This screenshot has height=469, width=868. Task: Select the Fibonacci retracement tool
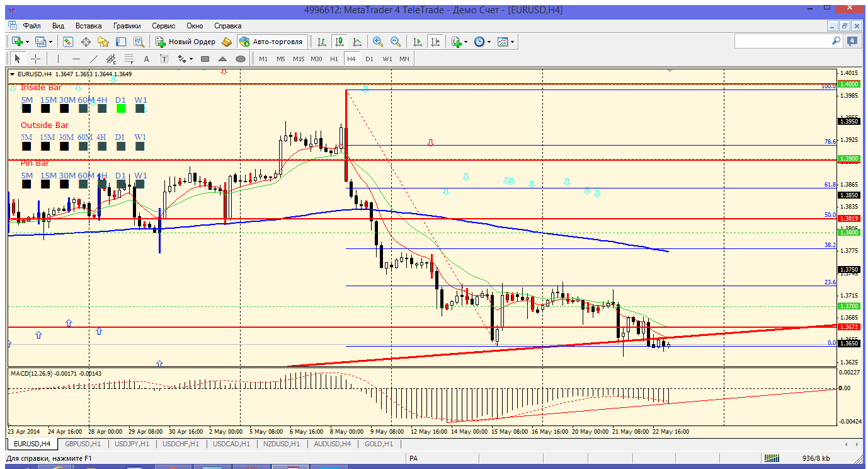129,59
